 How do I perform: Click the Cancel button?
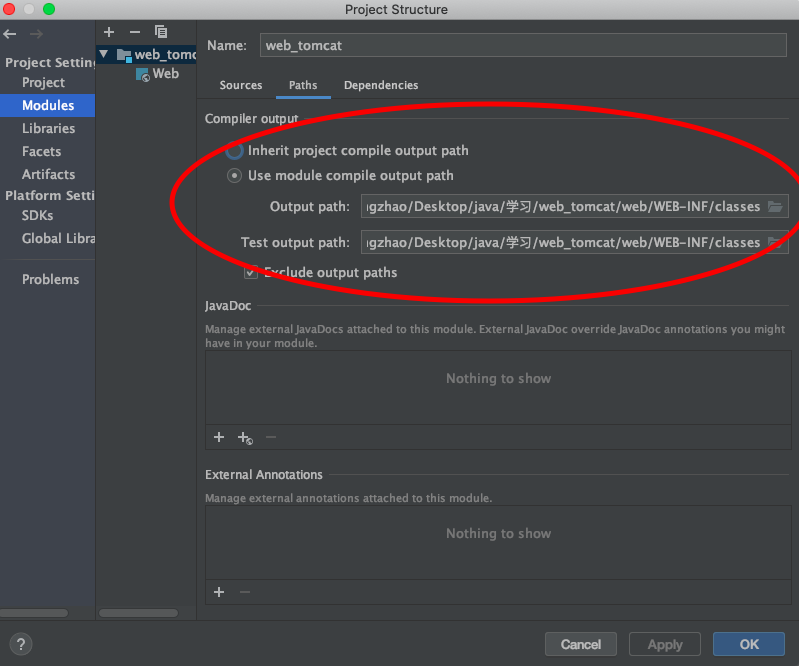pyautogui.click(x=581, y=645)
